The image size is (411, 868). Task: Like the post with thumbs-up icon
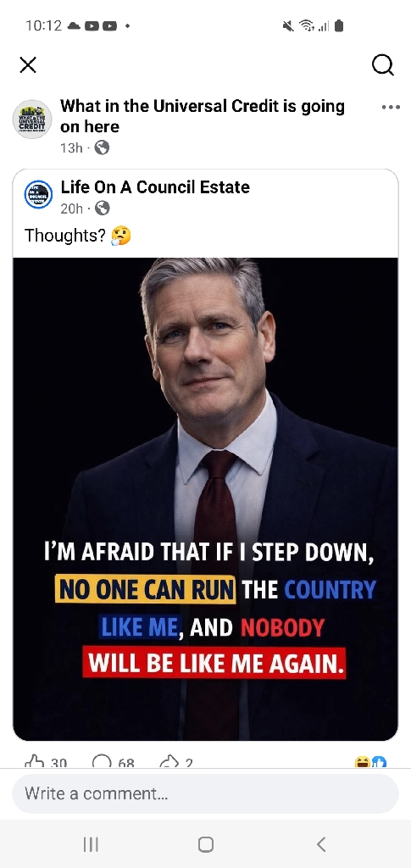tap(34, 762)
